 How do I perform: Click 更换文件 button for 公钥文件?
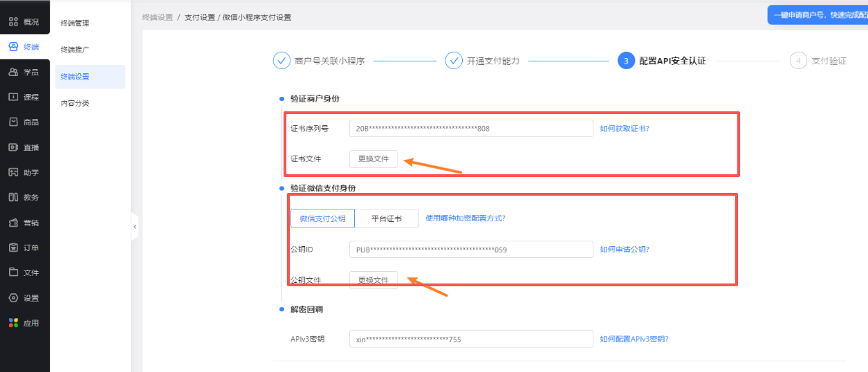[373, 280]
